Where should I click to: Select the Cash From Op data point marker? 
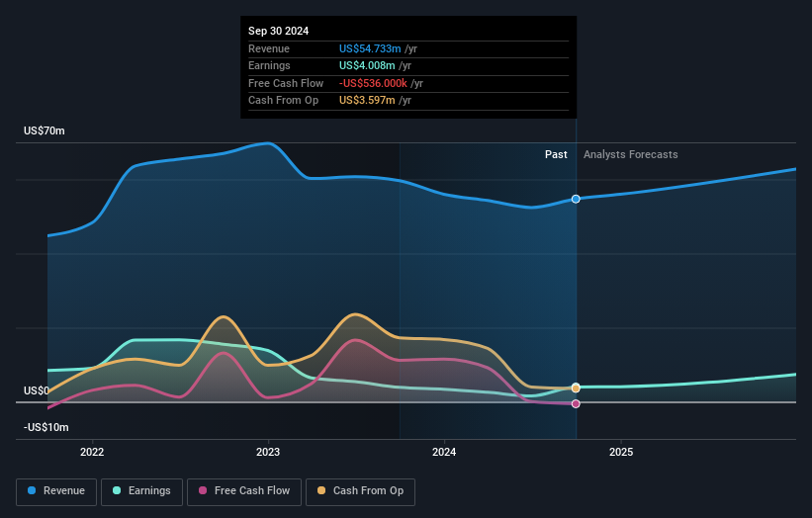tap(576, 388)
